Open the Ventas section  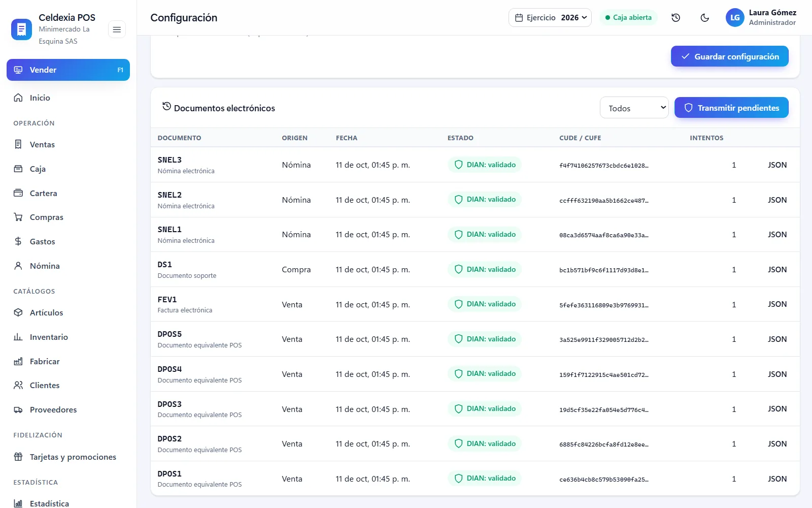pyautogui.click(x=68, y=145)
